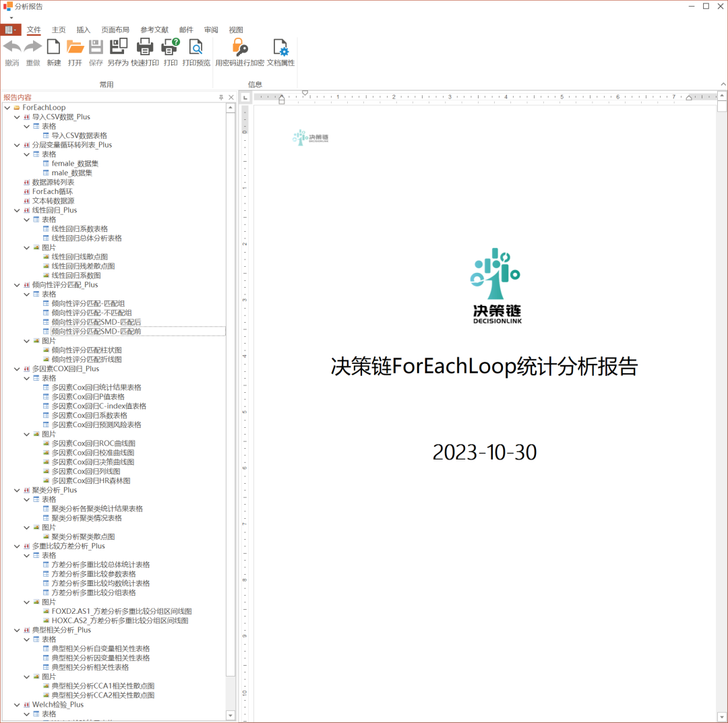This screenshot has width=728, height=723.
Task: Open 线性回归残差散点图 picture item
Action: point(83,266)
